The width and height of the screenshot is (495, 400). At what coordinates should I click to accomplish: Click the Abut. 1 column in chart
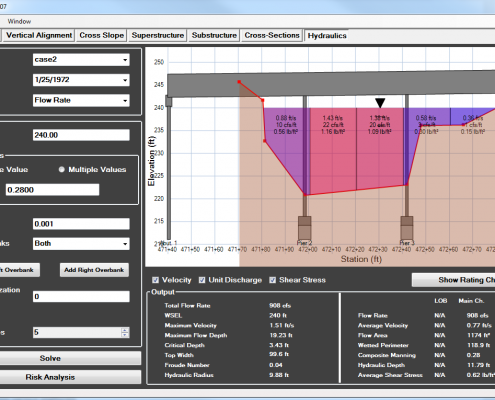[x=169, y=168]
